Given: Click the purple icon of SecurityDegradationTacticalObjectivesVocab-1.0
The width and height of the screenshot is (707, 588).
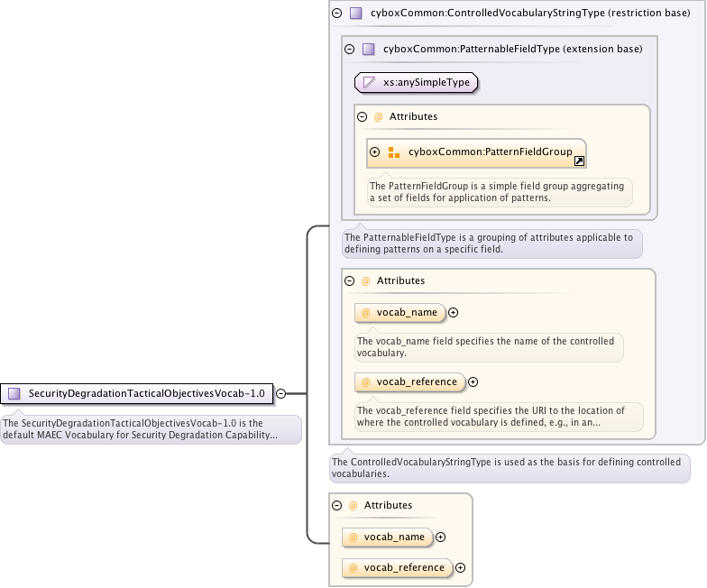Looking at the screenshot, I should [14, 393].
